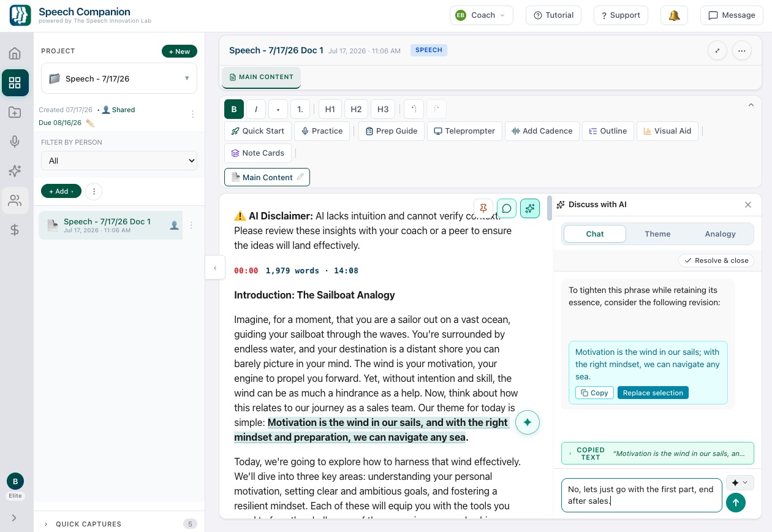
Task: Toggle bullet list formatting
Action: click(x=278, y=109)
